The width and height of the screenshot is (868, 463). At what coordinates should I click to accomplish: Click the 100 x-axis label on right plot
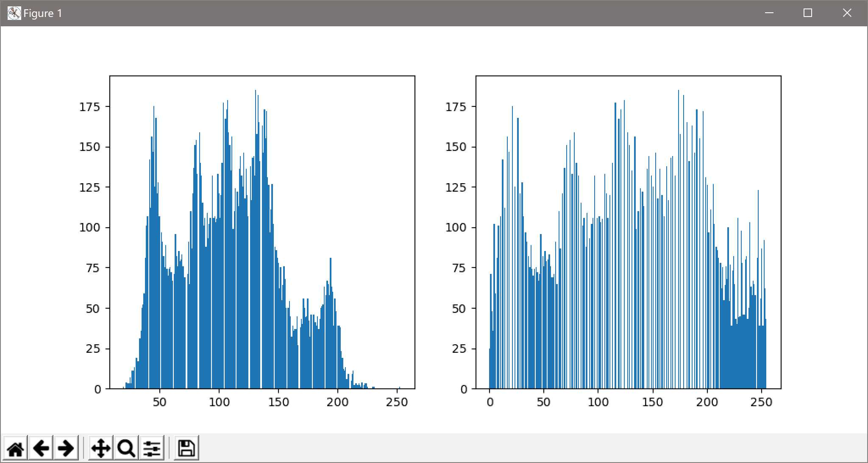pos(598,402)
